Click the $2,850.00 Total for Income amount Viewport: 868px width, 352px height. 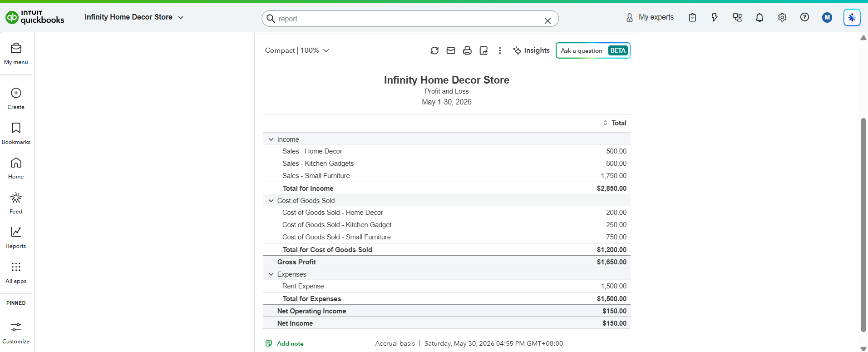[x=612, y=188]
